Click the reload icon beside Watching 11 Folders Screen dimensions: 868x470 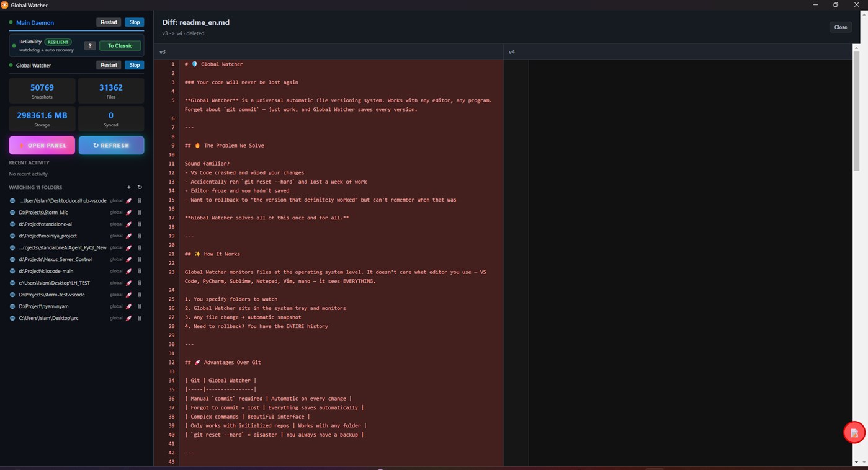(140, 187)
